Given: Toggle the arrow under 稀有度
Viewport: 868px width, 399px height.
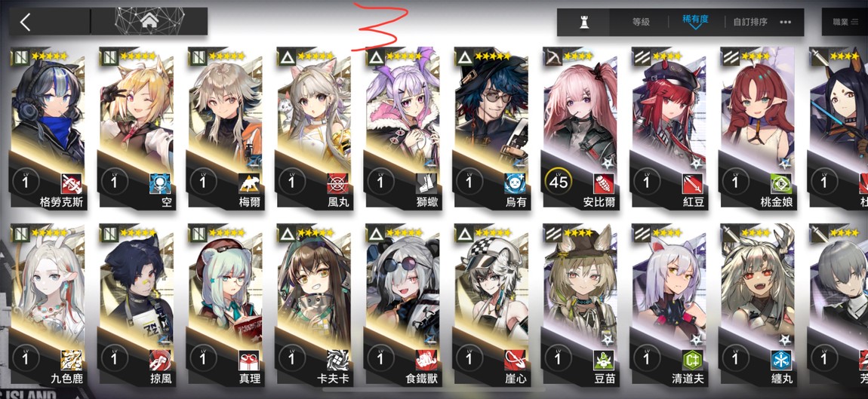Looking at the screenshot, I should [696, 26].
